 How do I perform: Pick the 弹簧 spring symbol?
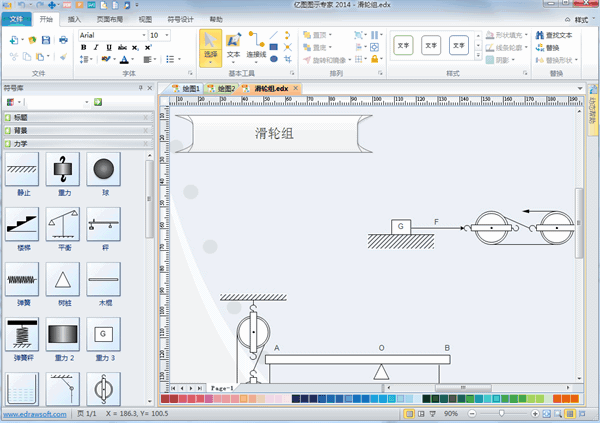coord(22,279)
